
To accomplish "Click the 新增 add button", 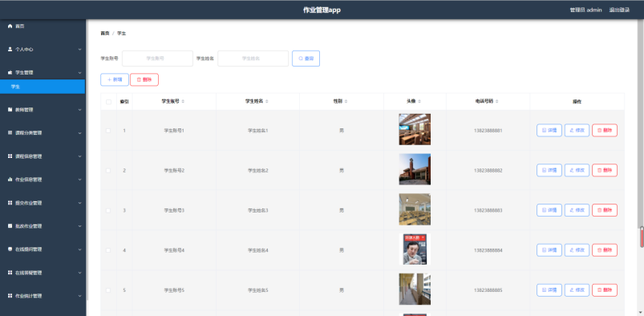I will click(115, 79).
